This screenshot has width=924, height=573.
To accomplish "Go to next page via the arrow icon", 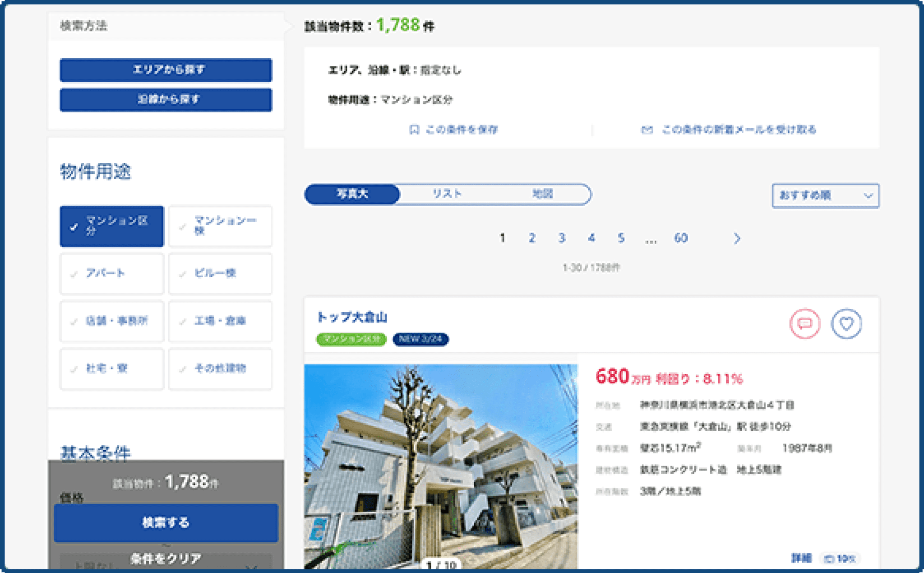I will tap(737, 238).
